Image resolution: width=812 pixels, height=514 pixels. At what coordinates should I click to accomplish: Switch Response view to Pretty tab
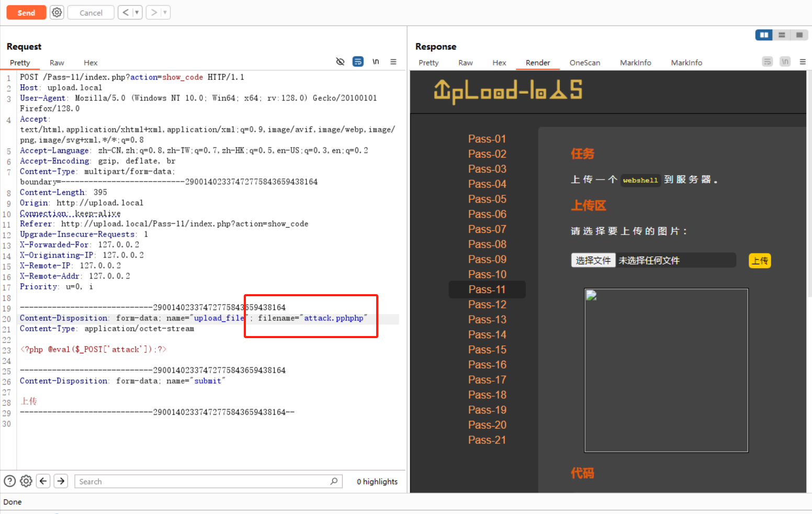click(428, 63)
